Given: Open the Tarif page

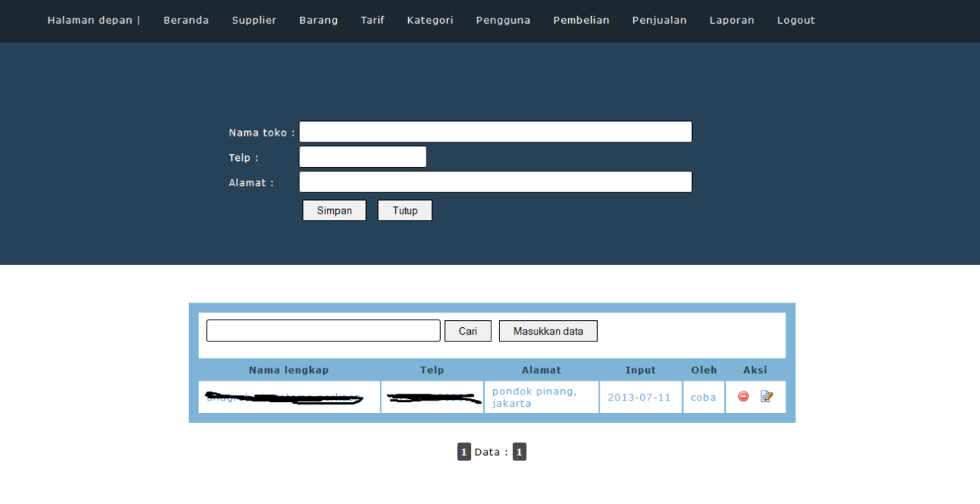Looking at the screenshot, I should [373, 21].
